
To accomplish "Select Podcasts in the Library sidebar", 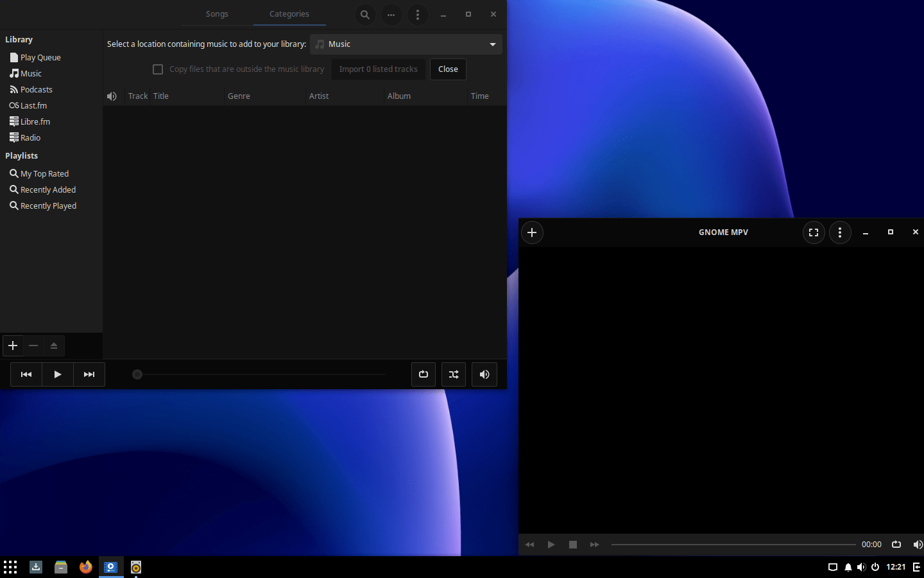I will click(36, 90).
